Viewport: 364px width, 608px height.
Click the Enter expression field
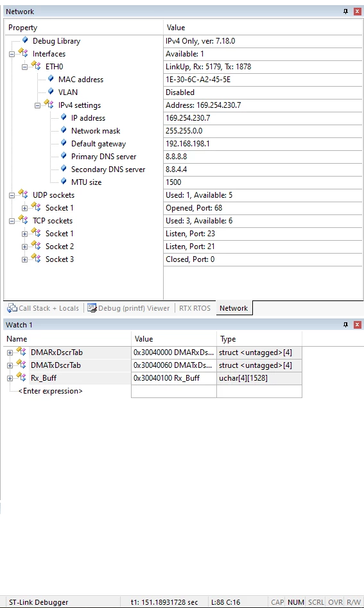click(x=50, y=391)
